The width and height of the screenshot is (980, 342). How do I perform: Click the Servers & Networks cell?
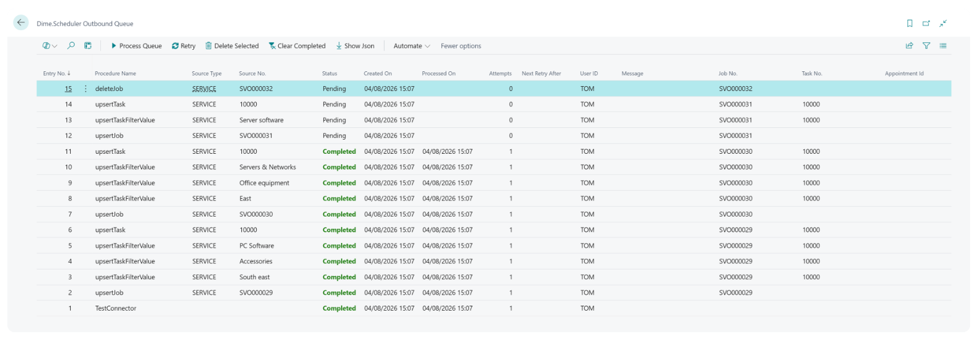[268, 167]
